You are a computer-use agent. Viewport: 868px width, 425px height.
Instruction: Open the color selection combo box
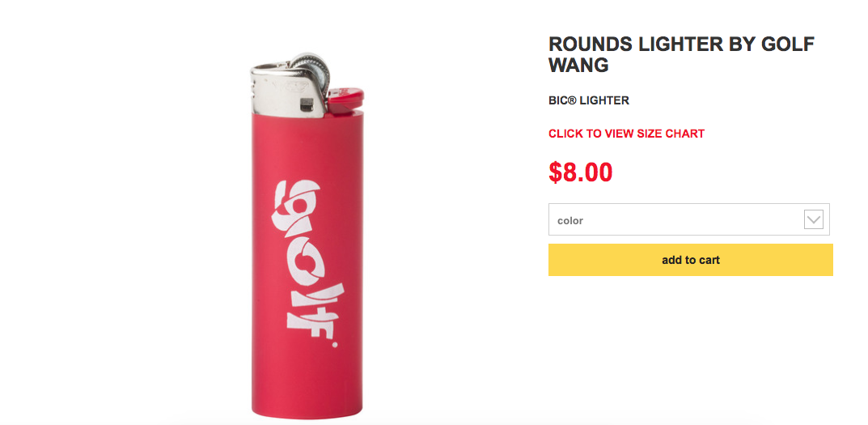click(x=688, y=219)
